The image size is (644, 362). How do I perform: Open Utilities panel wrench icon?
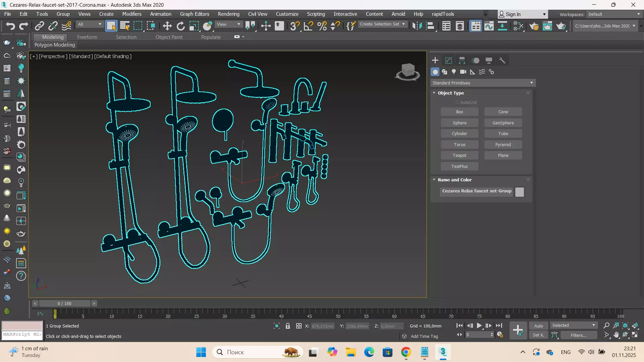point(502,60)
